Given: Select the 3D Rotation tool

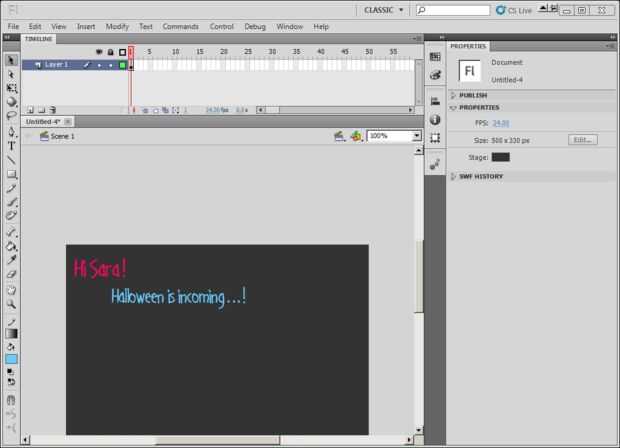Looking at the screenshot, I should tap(11, 102).
